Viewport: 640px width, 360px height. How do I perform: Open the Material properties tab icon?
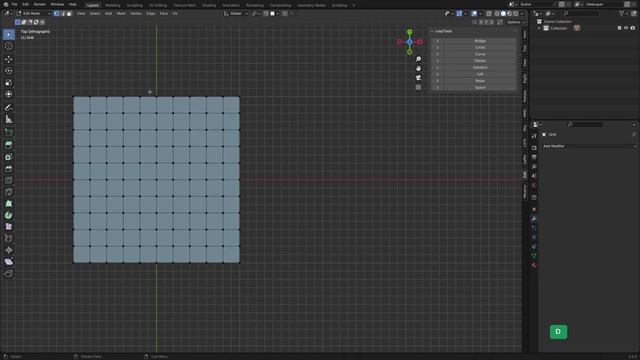coord(534,265)
